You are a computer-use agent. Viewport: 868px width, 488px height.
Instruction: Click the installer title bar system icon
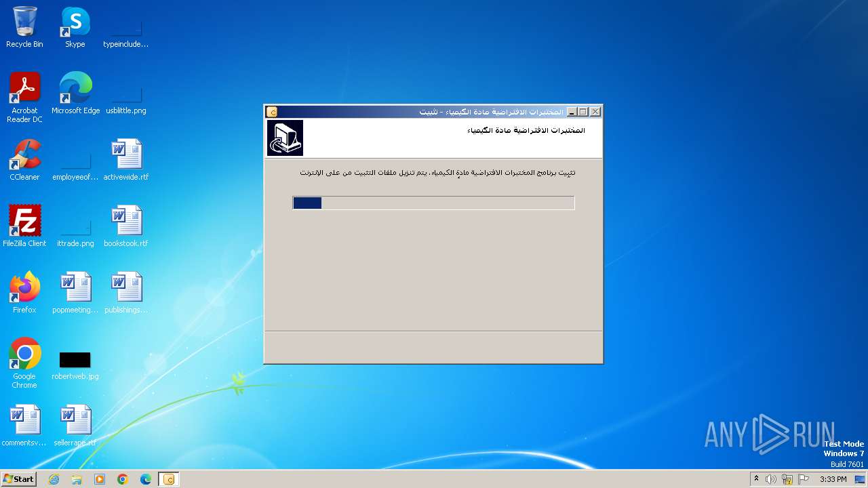tap(272, 112)
